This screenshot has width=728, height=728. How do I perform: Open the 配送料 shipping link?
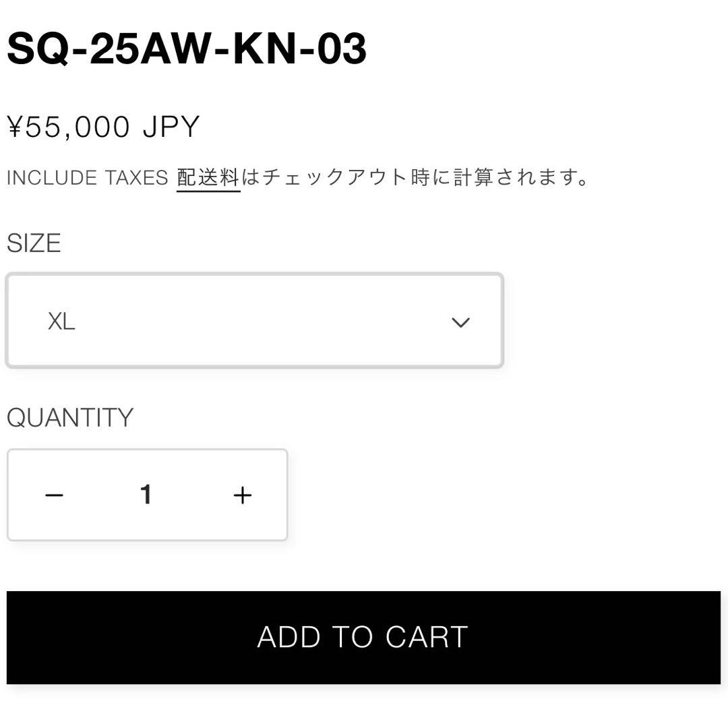point(206,177)
